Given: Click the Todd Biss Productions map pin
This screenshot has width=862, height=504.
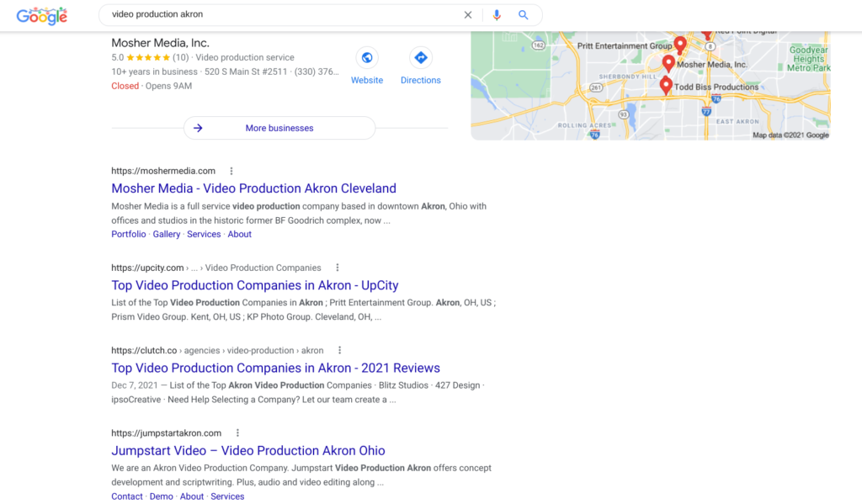Looking at the screenshot, I should [666, 85].
